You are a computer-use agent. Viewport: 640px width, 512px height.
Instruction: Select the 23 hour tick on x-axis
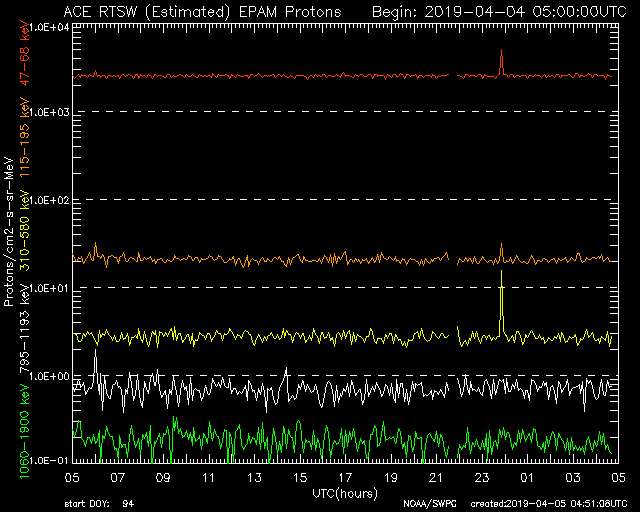(x=482, y=479)
